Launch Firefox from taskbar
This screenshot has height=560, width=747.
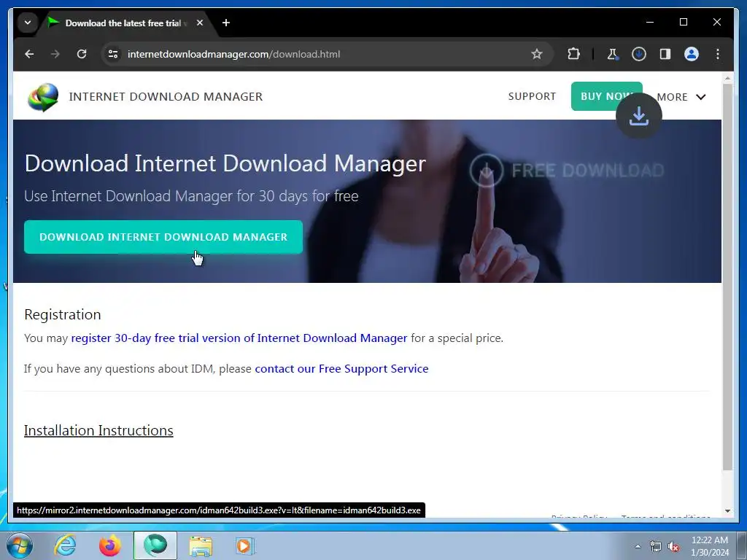pos(110,545)
